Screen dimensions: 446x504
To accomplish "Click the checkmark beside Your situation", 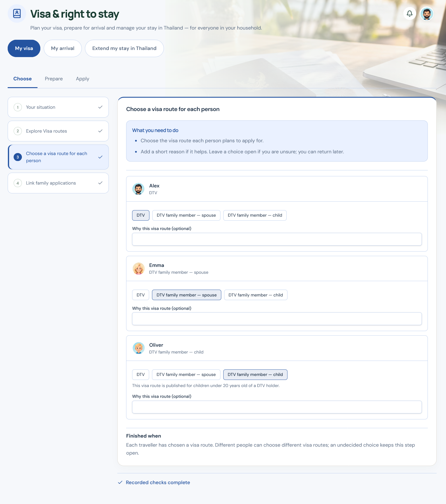I will [x=100, y=107].
